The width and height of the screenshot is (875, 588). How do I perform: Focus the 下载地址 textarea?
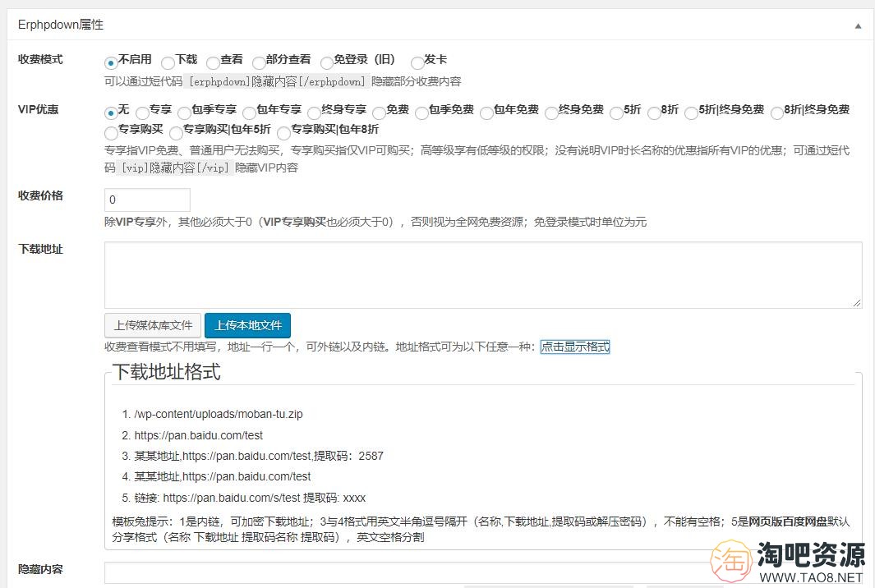[x=483, y=275]
